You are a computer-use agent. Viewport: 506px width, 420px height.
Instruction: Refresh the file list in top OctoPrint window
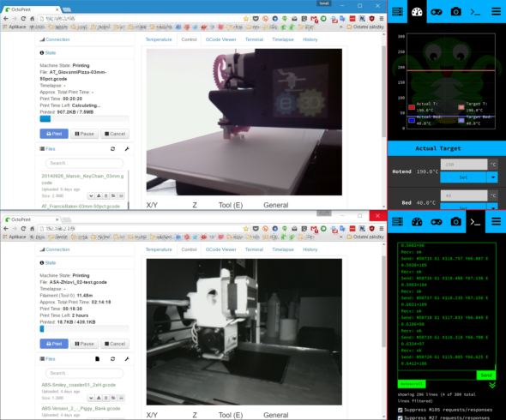point(112,148)
